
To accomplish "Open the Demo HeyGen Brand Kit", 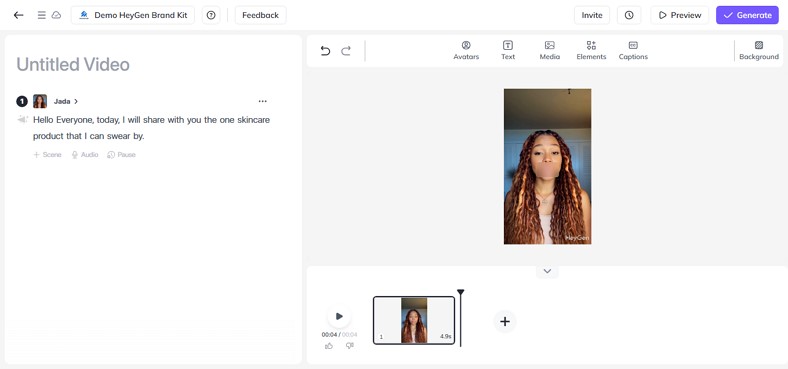I will (133, 15).
